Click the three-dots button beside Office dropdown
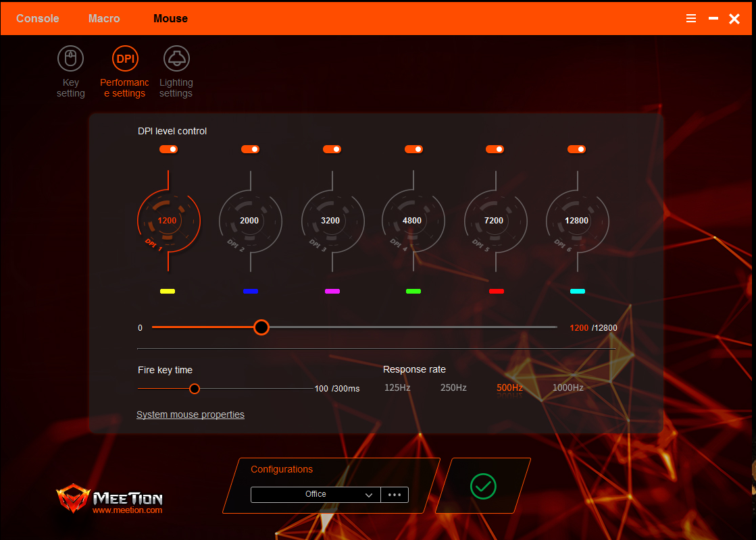Screen dimensions: 756x540 [x=395, y=494]
